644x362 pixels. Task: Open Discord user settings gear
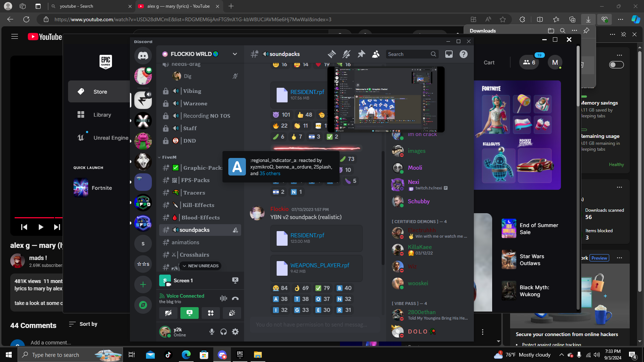[x=235, y=332]
